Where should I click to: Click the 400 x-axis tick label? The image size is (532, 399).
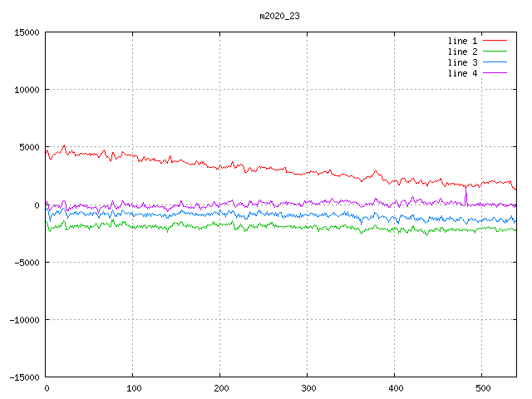pos(395,388)
